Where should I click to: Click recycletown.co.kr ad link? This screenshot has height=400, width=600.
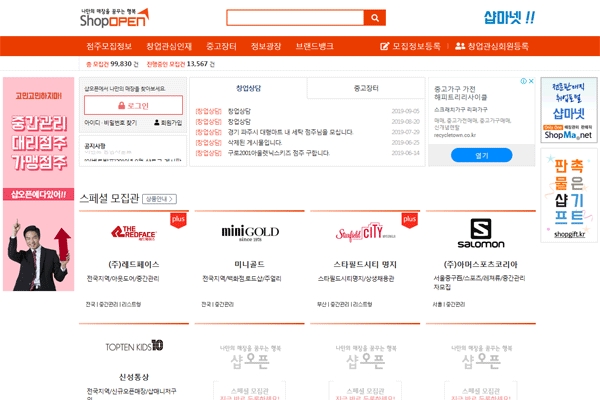pyautogui.click(x=455, y=135)
